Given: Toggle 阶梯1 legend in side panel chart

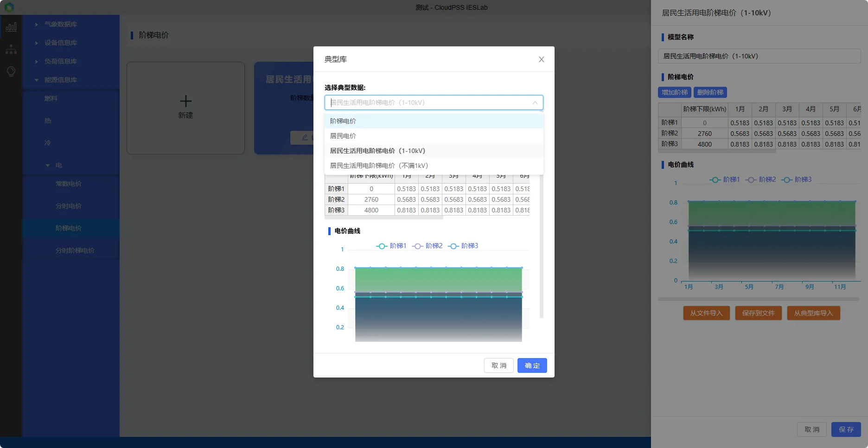Looking at the screenshot, I should [725, 179].
